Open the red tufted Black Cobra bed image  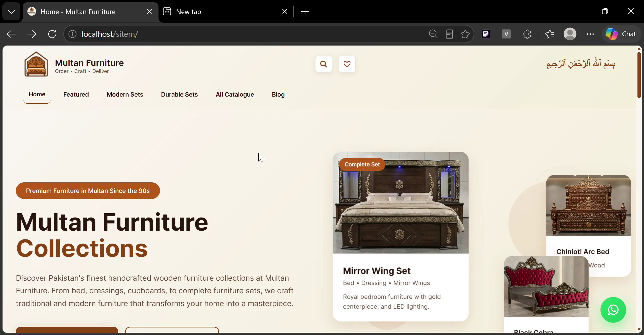click(546, 286)
